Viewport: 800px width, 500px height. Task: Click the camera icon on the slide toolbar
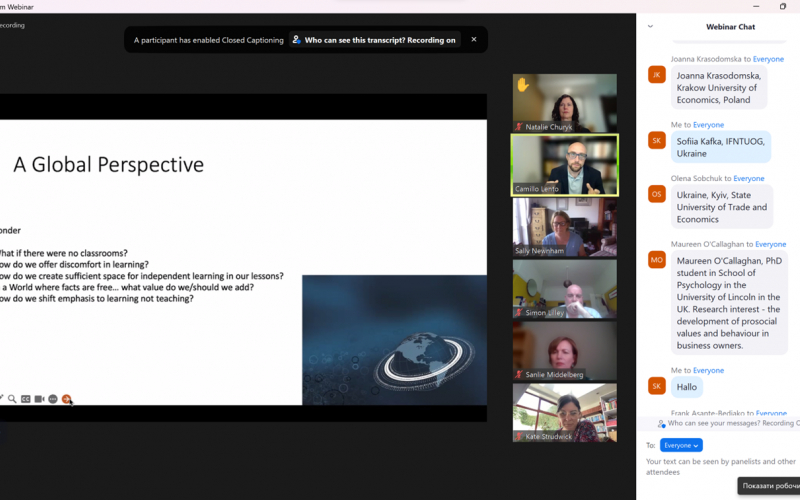[x=39, y=399]
